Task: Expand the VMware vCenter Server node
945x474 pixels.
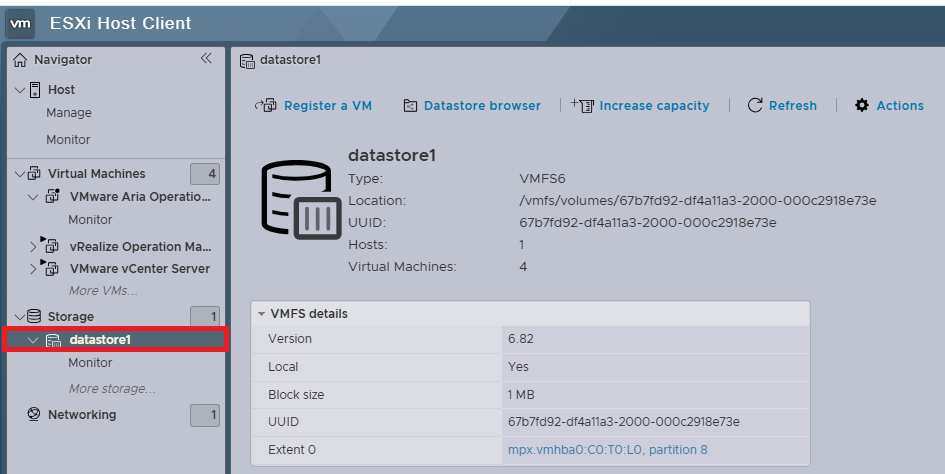Action: (34, 269)
